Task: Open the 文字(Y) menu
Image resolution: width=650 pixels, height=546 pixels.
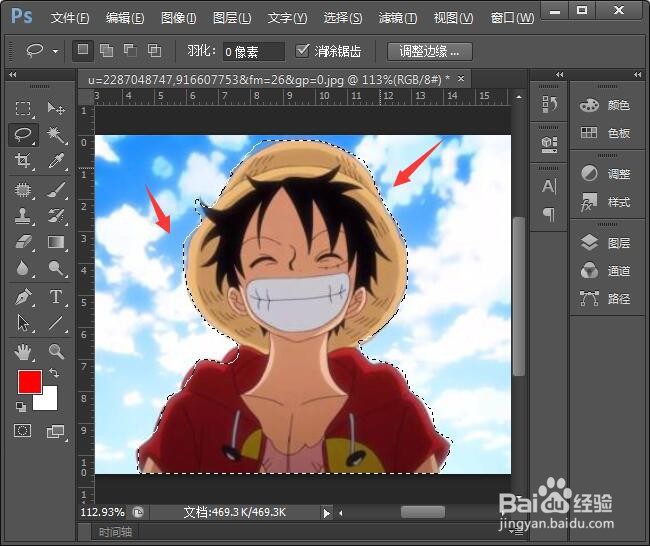Action: [x=287, y=18]
